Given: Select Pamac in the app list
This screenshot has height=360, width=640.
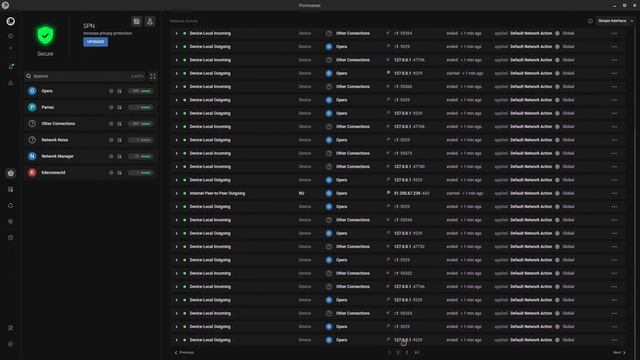Looking at the screenshot, I should click(x=91, y=107).
